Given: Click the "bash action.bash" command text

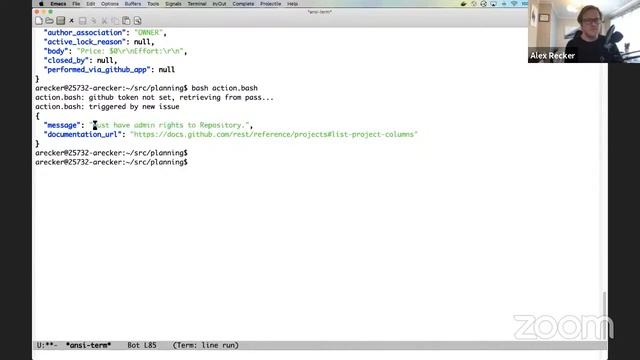Looking at the screenshot, I should 224,88.
